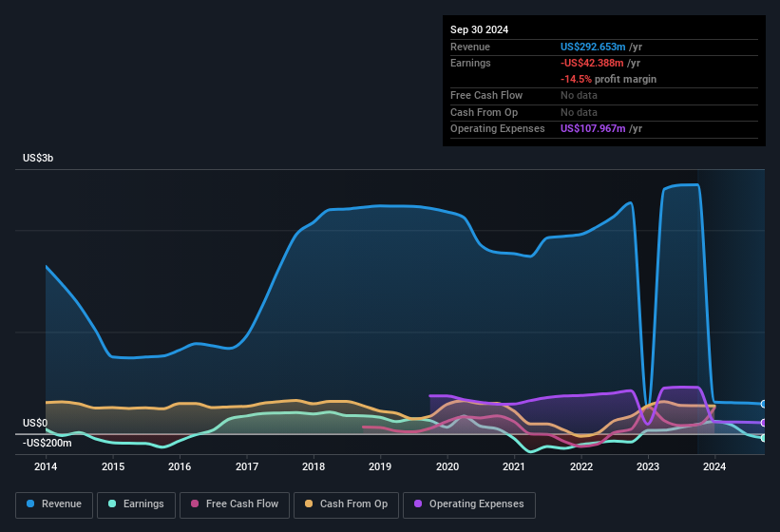Click the purple operating expenses endpoint marker
Screen dimensions: 780x532
764,423
